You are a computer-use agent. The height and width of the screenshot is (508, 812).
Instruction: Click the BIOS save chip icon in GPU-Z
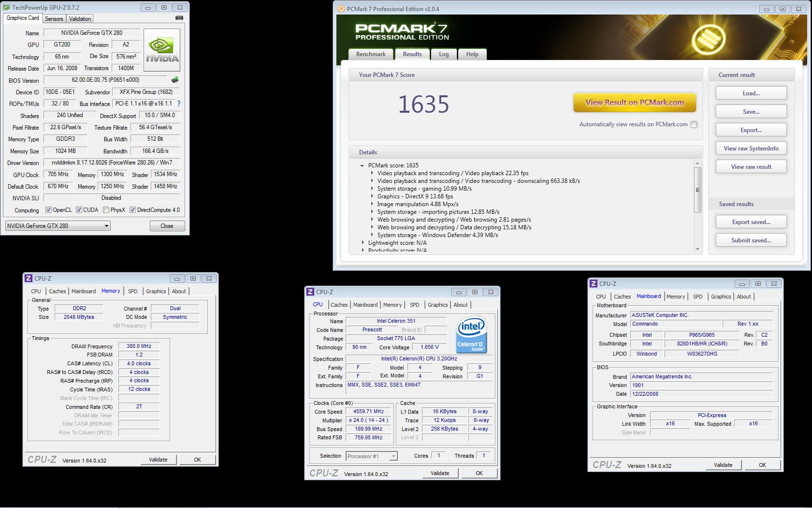point(175,80)
